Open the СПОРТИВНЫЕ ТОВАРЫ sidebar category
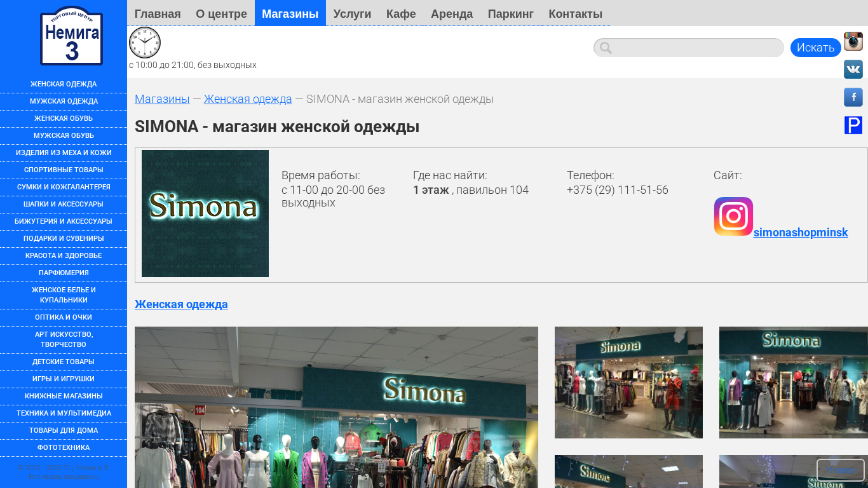 point(64,170)
